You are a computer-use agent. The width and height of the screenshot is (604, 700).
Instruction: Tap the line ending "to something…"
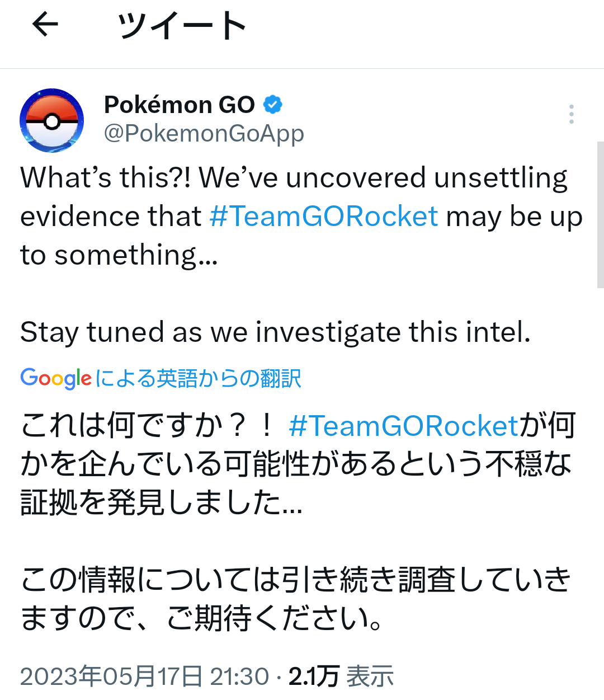tap(119, 255)
